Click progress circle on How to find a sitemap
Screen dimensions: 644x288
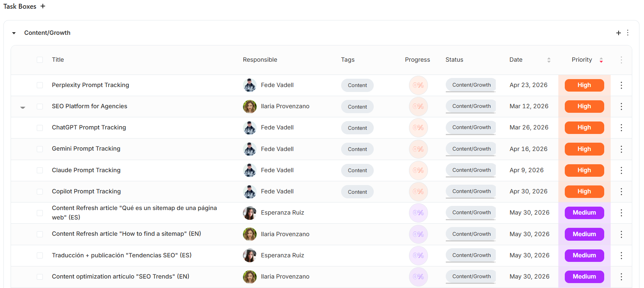[x=418, y=234]
